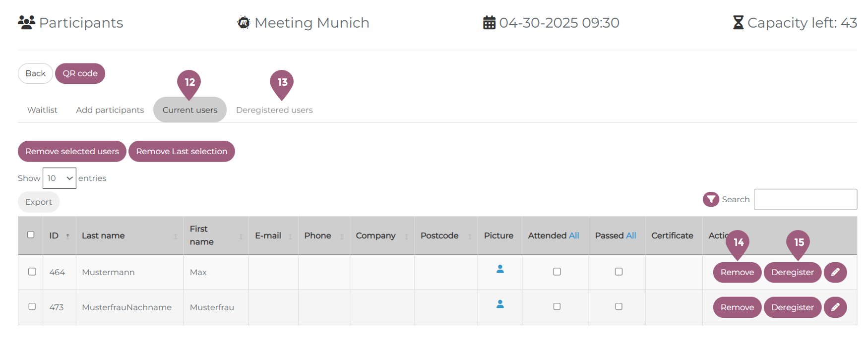Click the filter funnel icon beside Search

[711, 199]
